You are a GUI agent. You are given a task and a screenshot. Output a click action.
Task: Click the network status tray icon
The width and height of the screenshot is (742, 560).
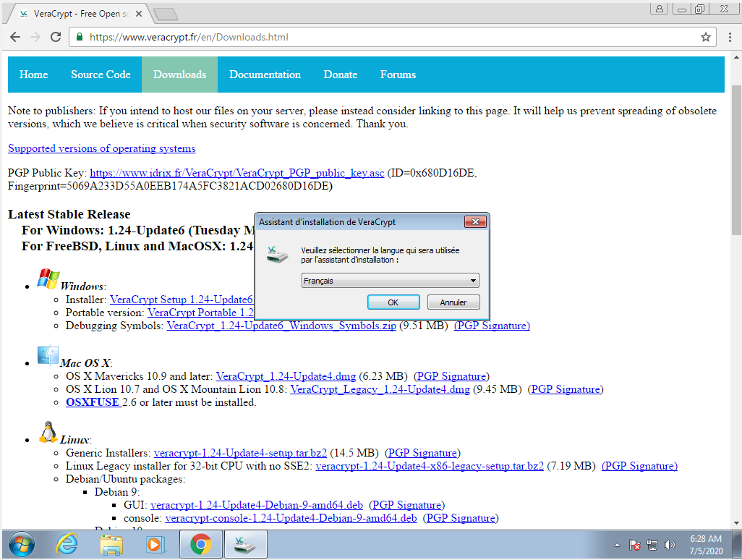652,546
